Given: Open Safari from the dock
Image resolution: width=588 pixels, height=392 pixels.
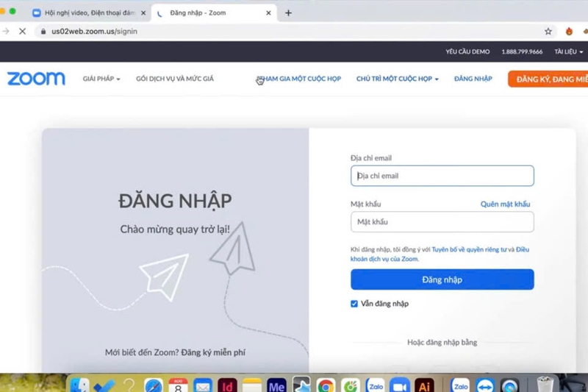Looking at the screenshot, I should (154, 385).
